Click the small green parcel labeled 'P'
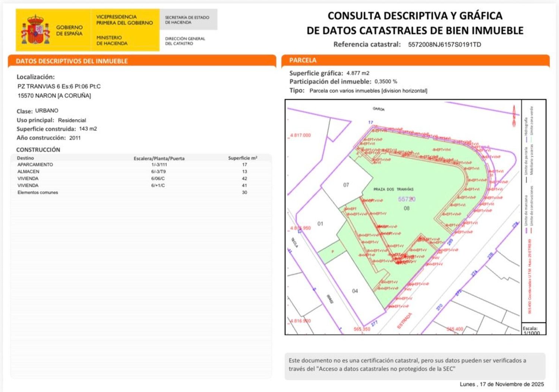Image resolution: width=559 pixels, height=392 pixels. [x=333, y=252]
